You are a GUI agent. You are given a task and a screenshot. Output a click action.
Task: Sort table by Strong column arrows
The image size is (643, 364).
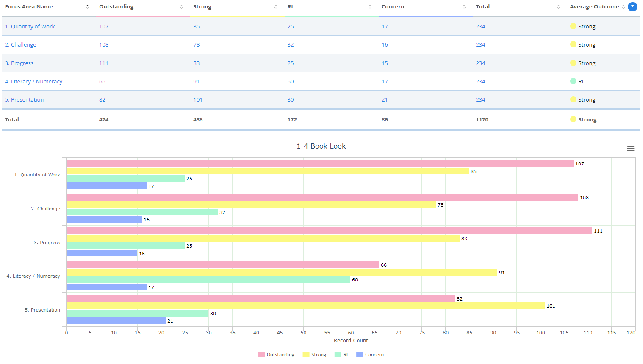[276, 7]
